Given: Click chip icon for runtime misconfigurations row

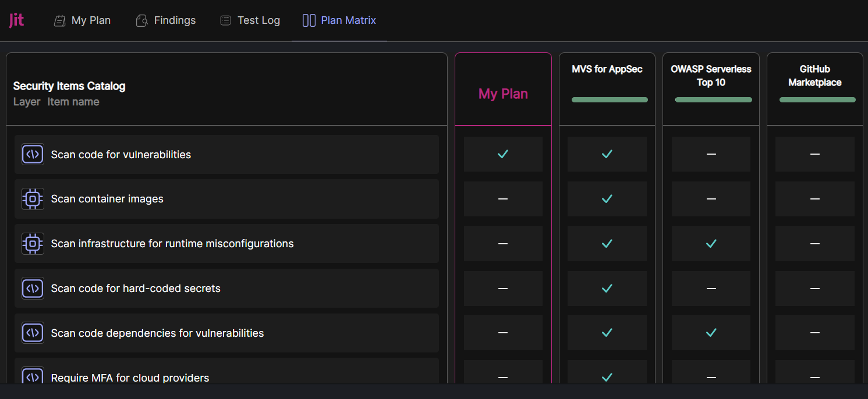Looking at the screenshot, I should (x=33, y=244).
